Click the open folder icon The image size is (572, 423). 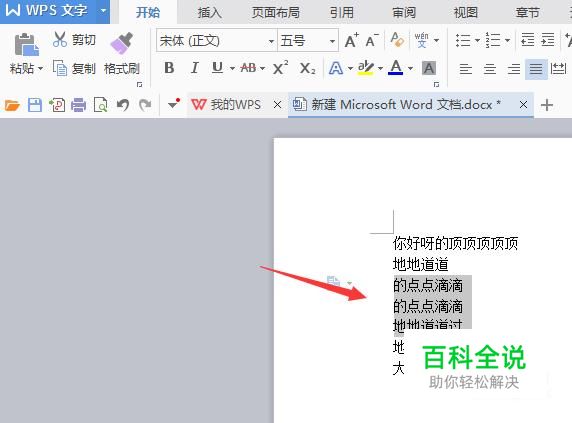[12, 105]
